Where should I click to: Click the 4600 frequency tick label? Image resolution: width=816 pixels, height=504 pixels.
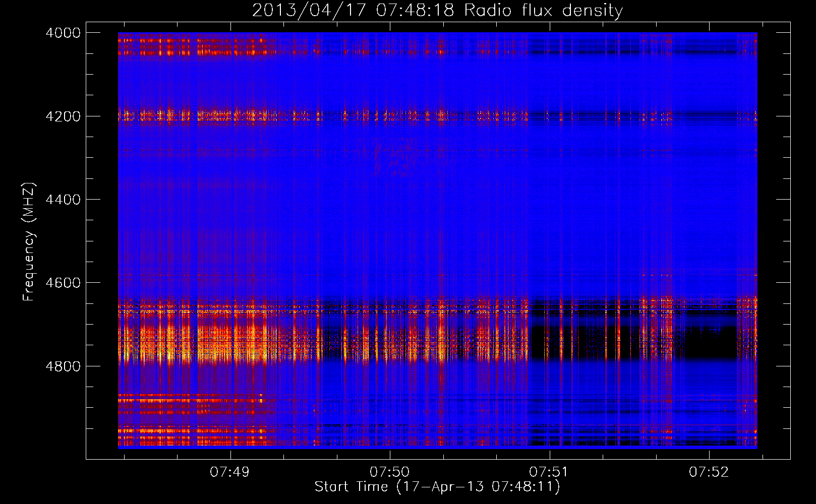pos(63,283)
